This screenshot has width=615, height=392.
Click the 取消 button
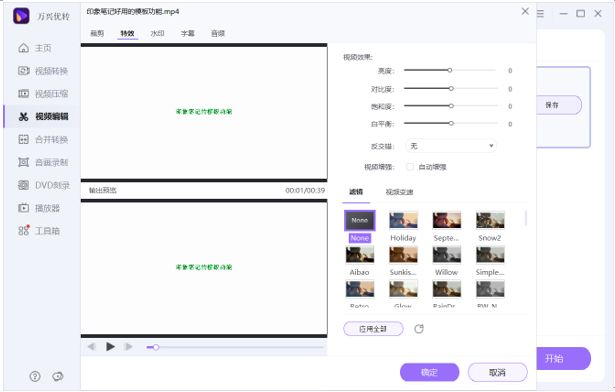pyautogui.click(x=497, y=372)
